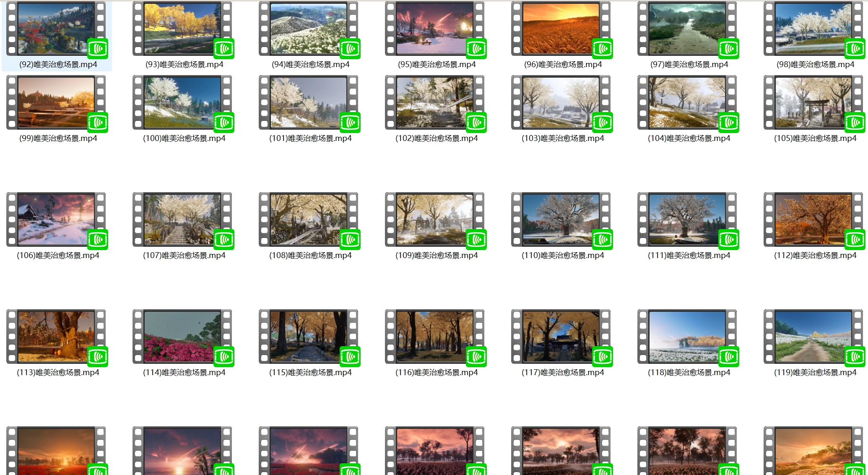
Task: Click green player badge on video (95)
Action: tap(476, 49)
